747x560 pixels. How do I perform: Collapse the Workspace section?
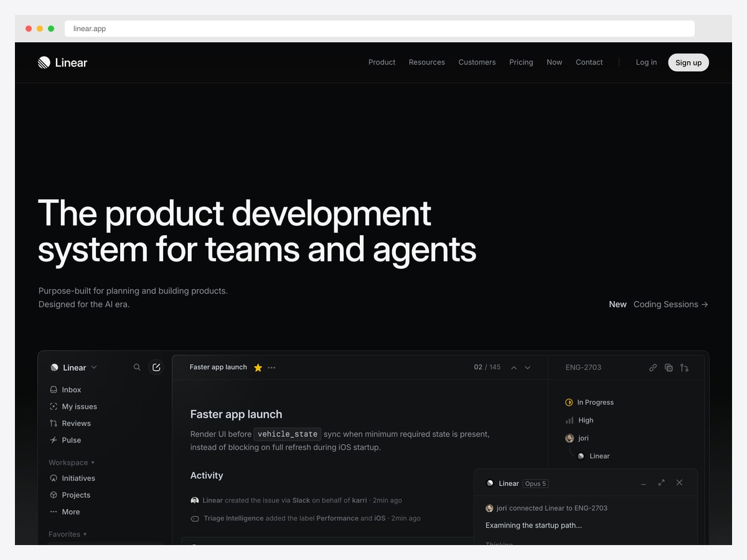coord(72,462)
